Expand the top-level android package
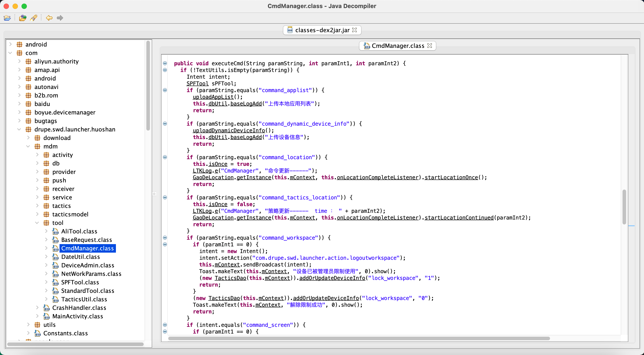Screen dimensions: 644x355 pyautogui.click(x=11, y=44)
